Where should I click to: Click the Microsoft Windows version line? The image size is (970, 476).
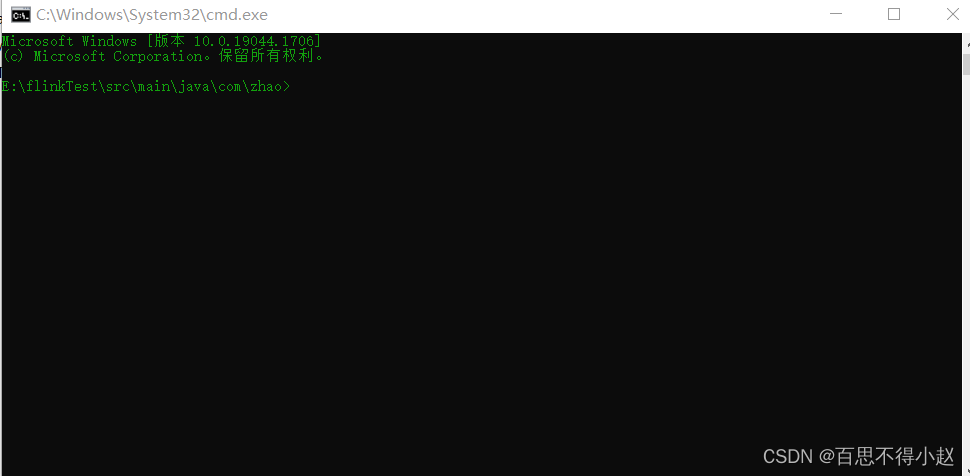coord(161,41)
